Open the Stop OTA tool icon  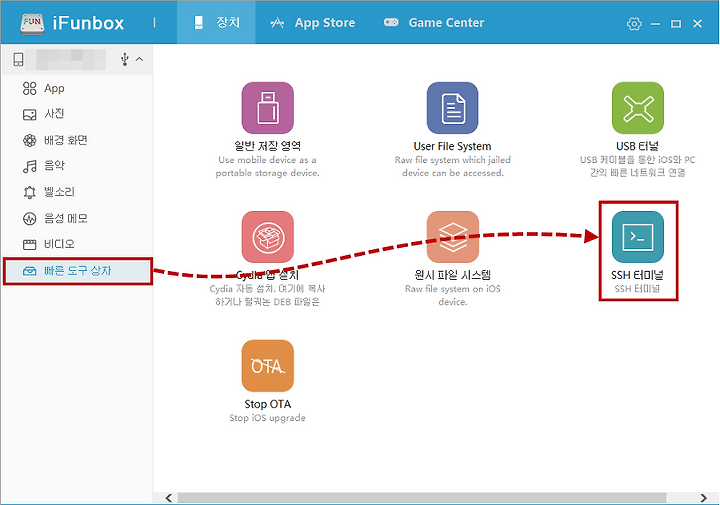coord(268,366)
